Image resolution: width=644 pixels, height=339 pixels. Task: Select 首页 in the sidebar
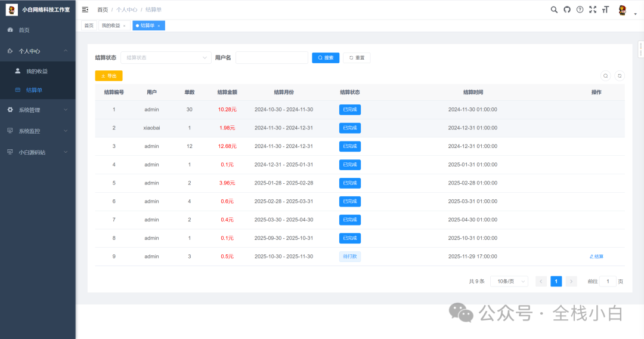(24, 30)
